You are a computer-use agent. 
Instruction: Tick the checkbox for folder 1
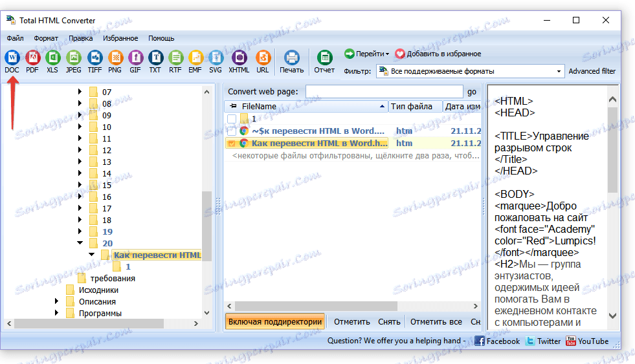(x=232, y=119)
